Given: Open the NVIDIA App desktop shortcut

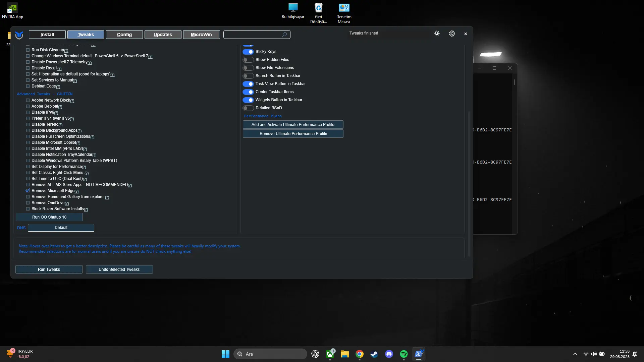Looking at the screenshot, I should pos(12,11).
